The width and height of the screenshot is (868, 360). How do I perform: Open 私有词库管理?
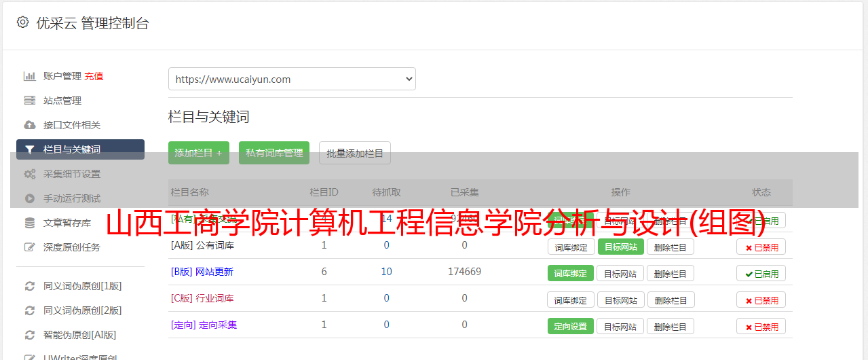pyautogui.click(x=274, y=153)
